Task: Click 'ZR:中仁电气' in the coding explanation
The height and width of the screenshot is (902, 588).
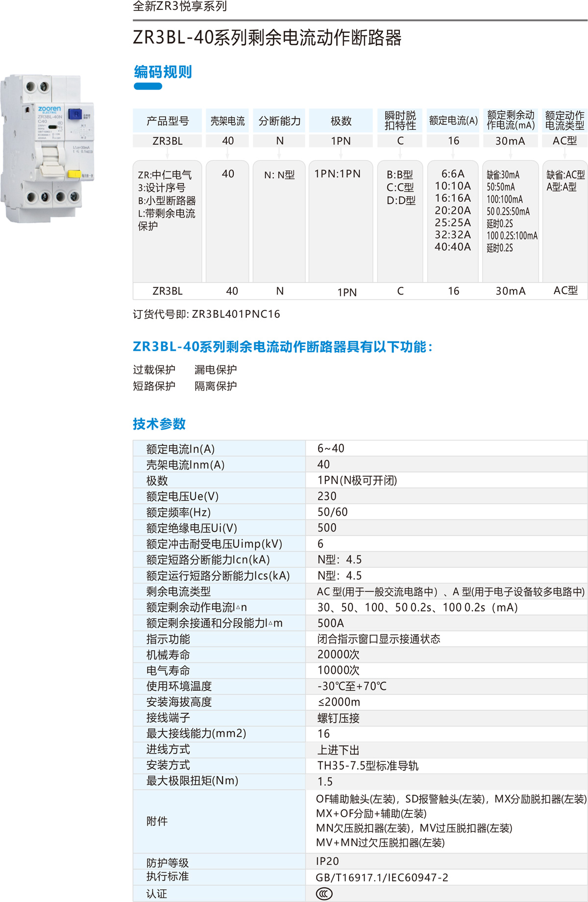Action: pos(165,175)
